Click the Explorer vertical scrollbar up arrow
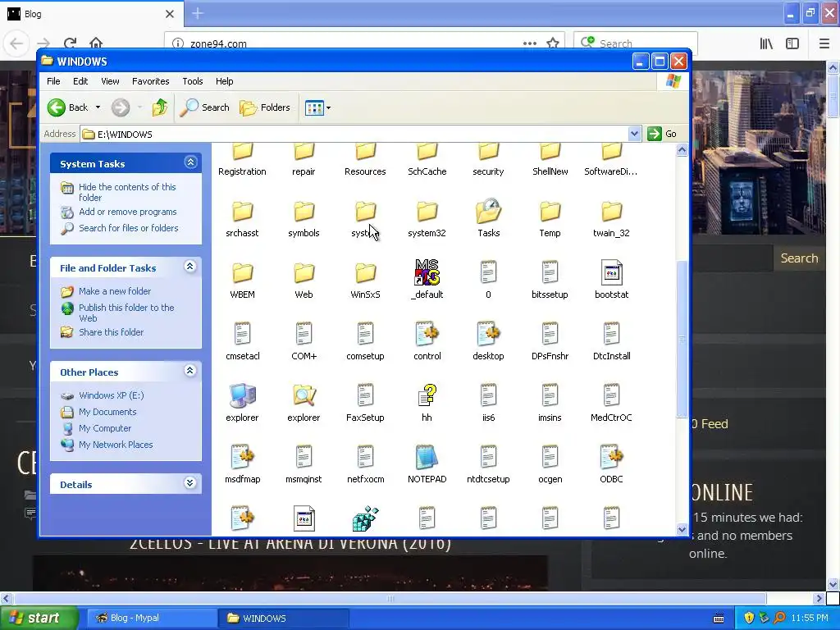This screenshot has width=840, height=630. point(682,150)
